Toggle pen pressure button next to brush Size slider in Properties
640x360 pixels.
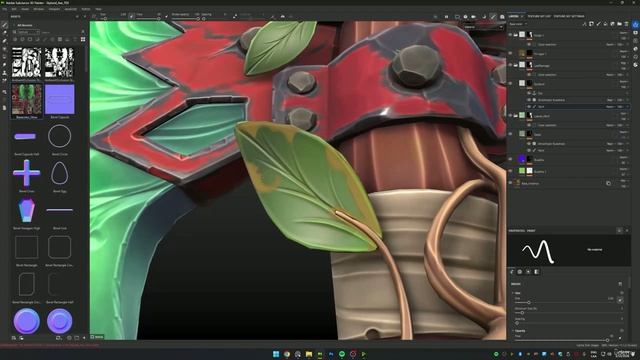(x=620, y=300)
